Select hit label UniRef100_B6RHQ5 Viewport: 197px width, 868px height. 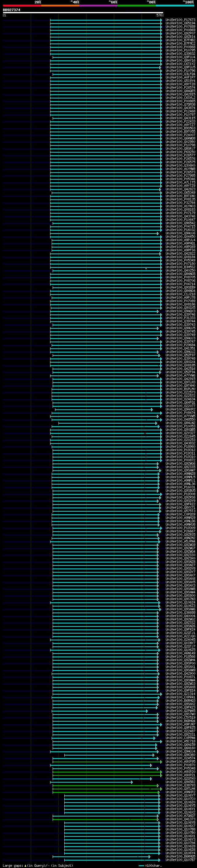(x=180, y=856)
